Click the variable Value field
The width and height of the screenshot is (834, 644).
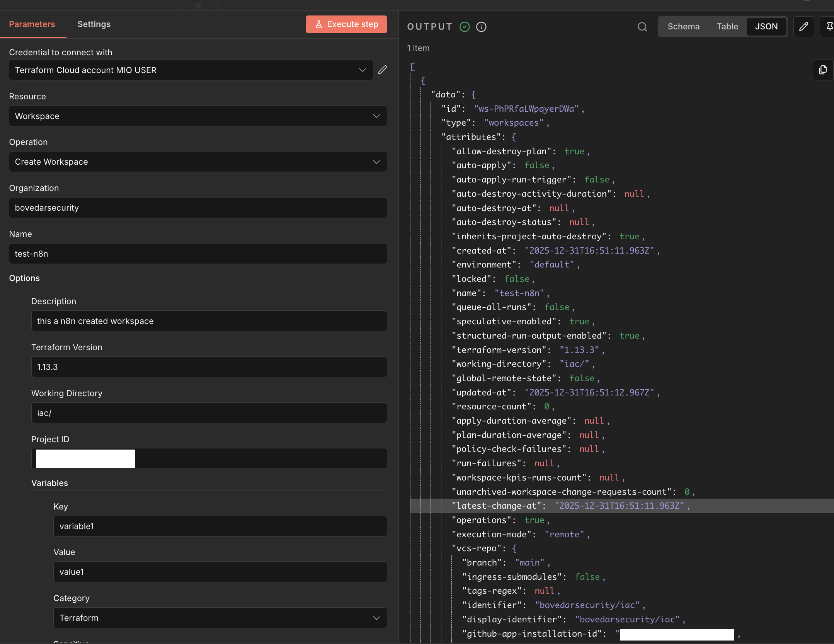coord(220,572)
